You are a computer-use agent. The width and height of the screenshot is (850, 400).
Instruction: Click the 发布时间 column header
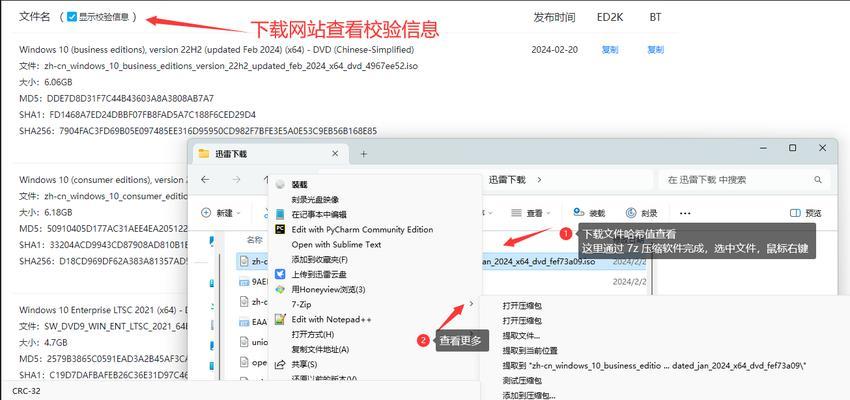tap(554, 17)
